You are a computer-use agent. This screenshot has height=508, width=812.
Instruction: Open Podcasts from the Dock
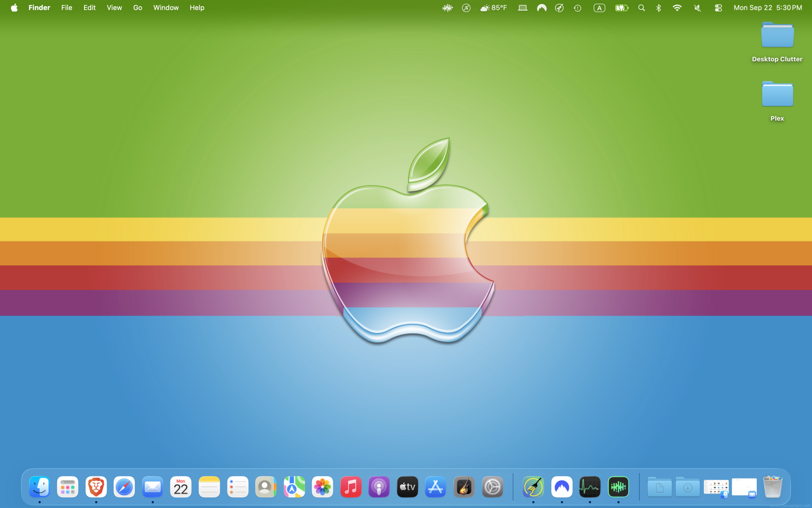coord(379,486)
